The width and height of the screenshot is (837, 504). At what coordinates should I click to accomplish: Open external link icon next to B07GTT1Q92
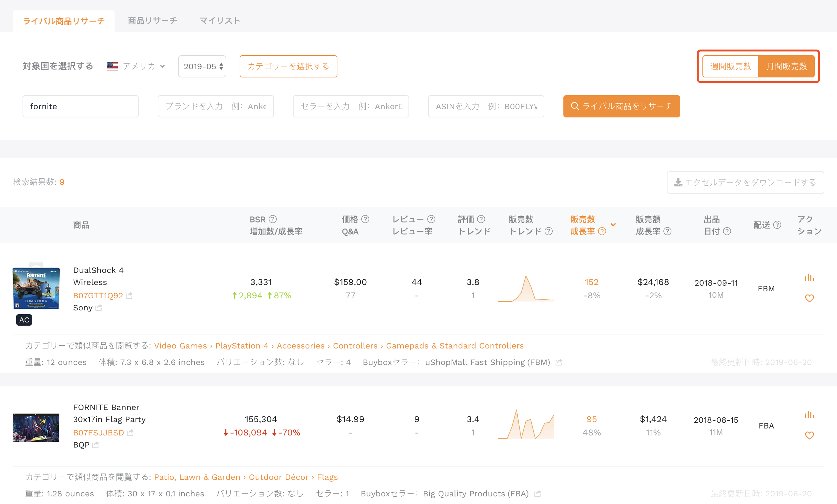point(130,295)
